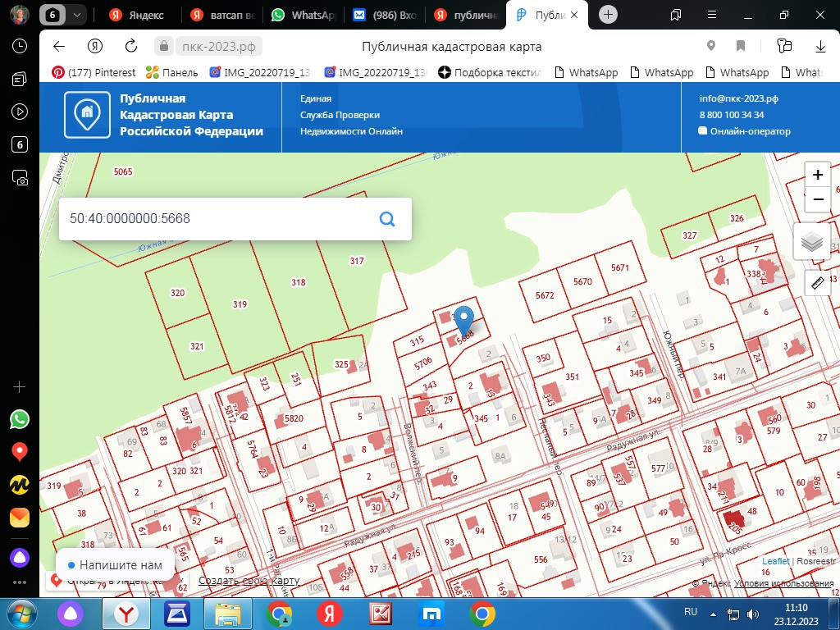Click the пкк-2023.рф address field
This screenshot has width=840, height=630.
click(x=218, y=46)
